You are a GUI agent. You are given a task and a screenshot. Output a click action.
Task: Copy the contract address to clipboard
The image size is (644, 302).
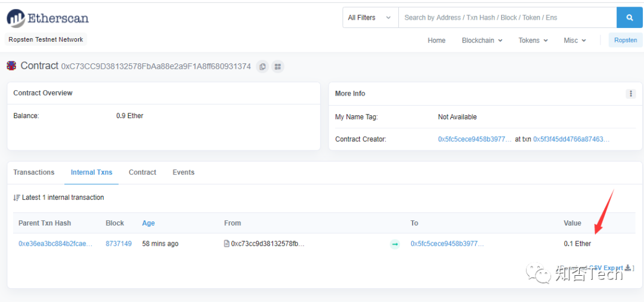[x=262, y=66]
